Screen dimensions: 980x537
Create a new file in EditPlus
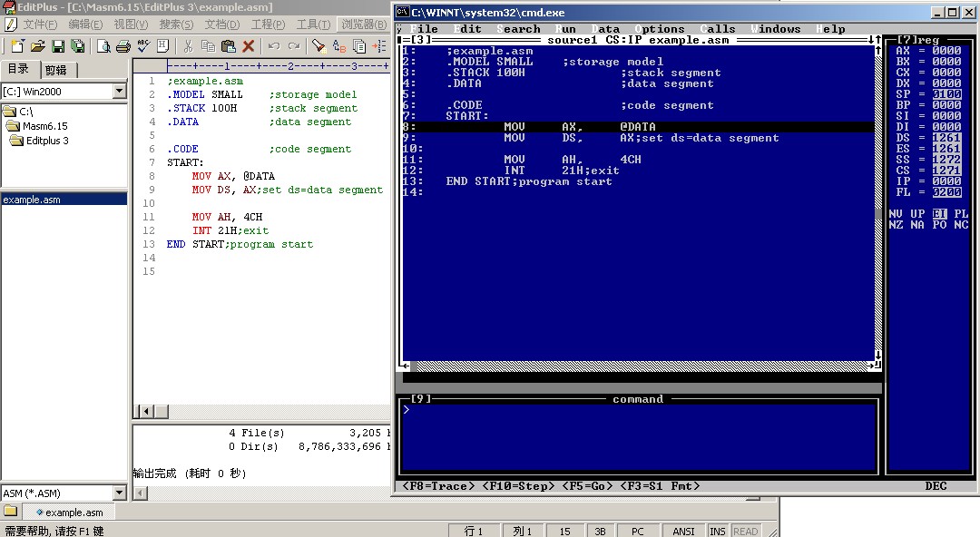(17, 45)
